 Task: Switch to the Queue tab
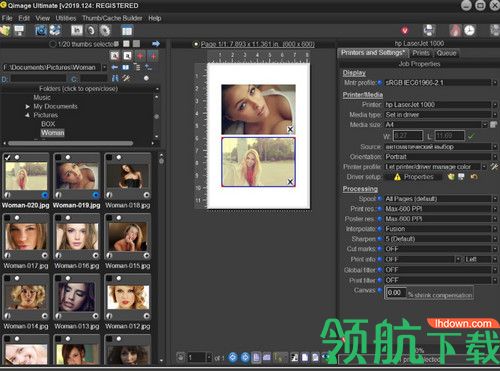(x=446, y=53)
